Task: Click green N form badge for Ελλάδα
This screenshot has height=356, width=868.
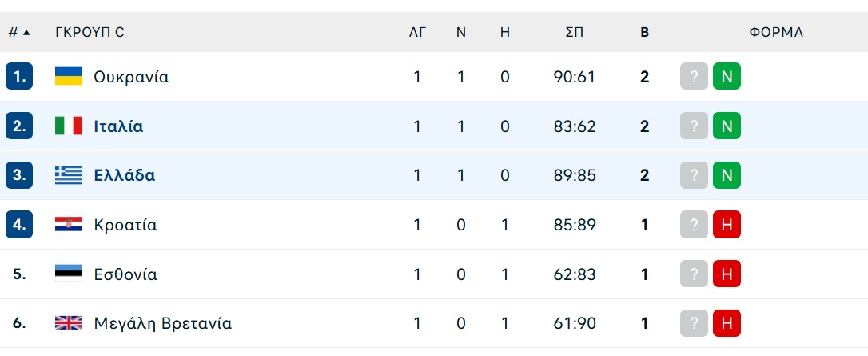Action: (727, 175)
